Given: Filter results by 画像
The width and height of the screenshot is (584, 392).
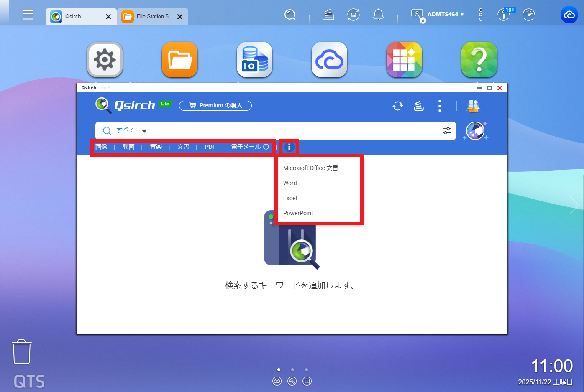Looking at the screenshot, I should click(x=101, y=147).
